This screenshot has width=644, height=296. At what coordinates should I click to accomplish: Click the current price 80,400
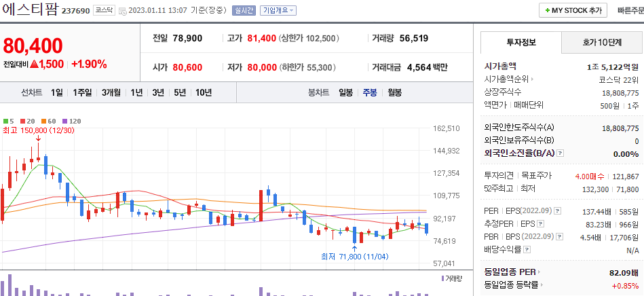click(x=33, y=45)
